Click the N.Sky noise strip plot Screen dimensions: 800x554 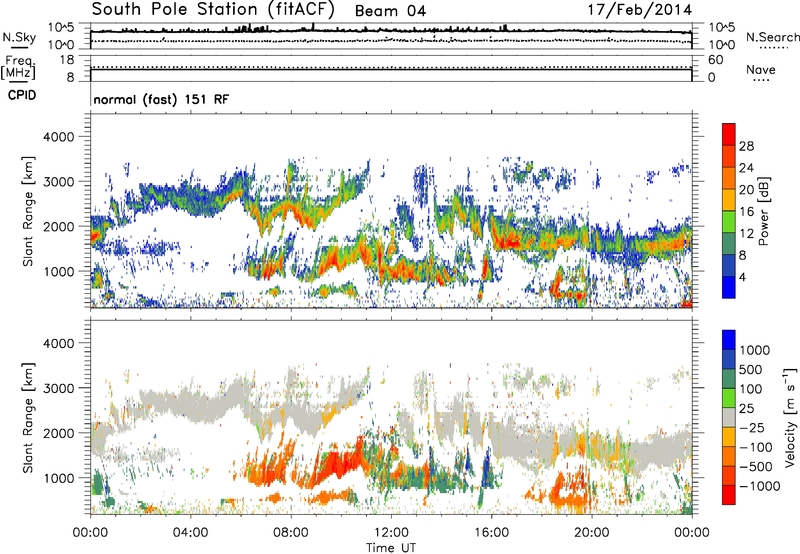[391, 36]
